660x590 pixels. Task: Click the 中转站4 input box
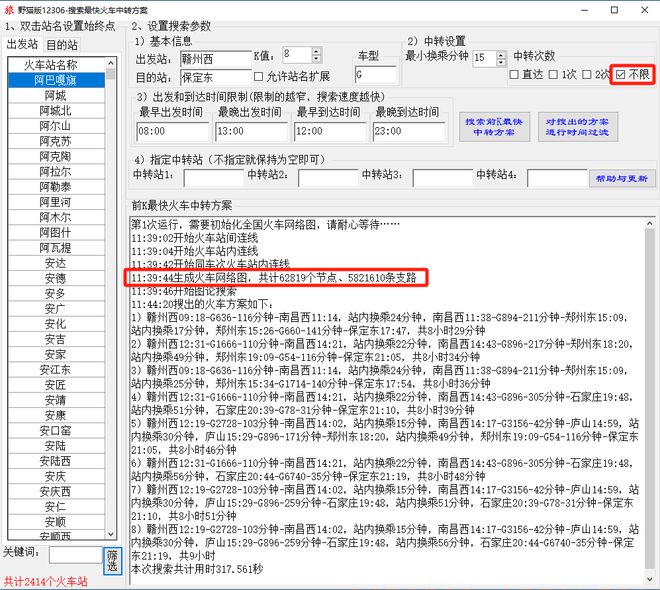coord(557,178)
